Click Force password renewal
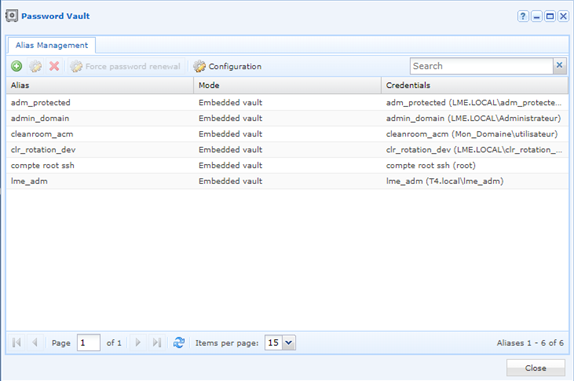The height and width of the screenshot is (381, 574). 126,66
